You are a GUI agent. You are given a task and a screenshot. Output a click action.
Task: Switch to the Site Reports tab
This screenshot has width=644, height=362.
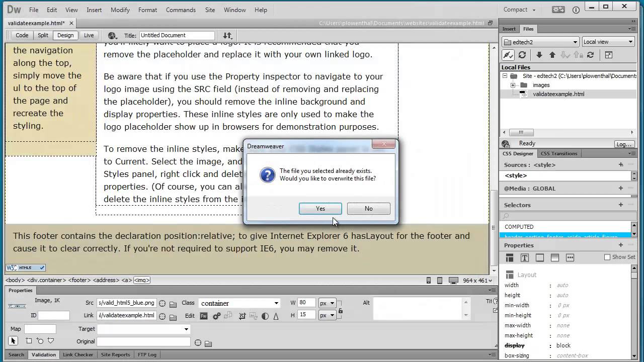(115, 354)
